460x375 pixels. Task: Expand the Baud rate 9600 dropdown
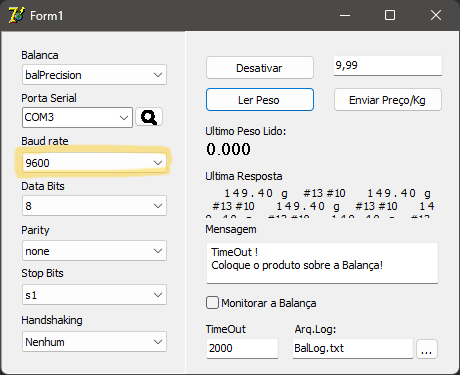click(x=94, y=163)
